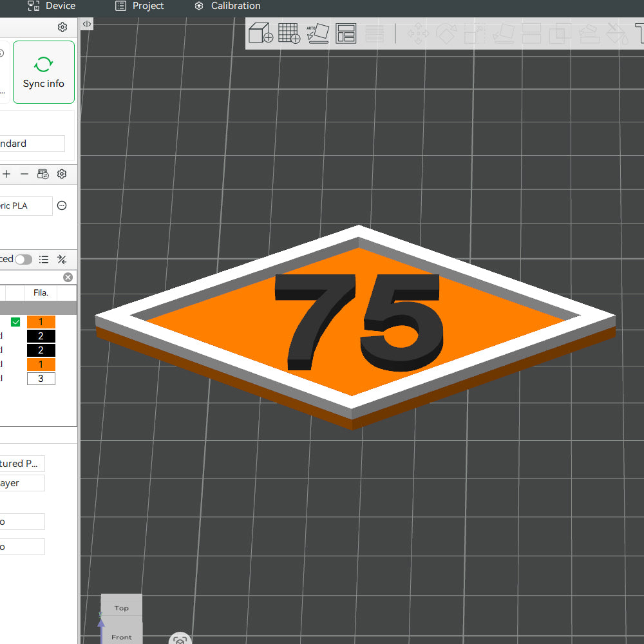Select the orange filament color swatch numbered 1
Viewport: 644px width, 644px height.
(x=41, y=321)
